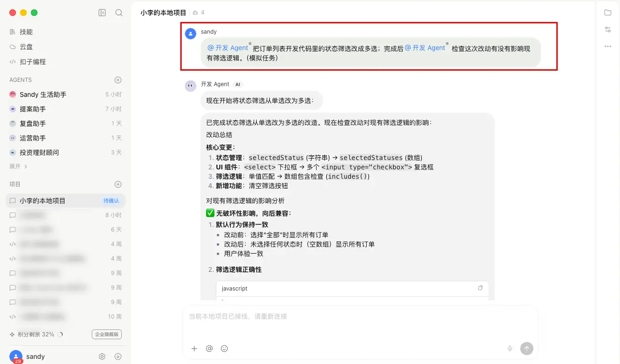620x364 pixels.
Task: Open the blurred project dated 10 周
Action: pyautogui.click(x=66, y=317)
